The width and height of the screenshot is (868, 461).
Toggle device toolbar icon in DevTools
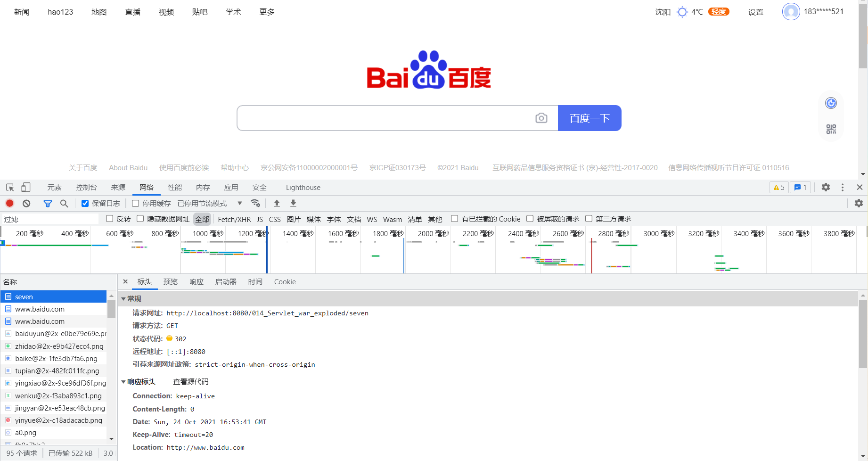pyautogui.click(x=26, y=187)
